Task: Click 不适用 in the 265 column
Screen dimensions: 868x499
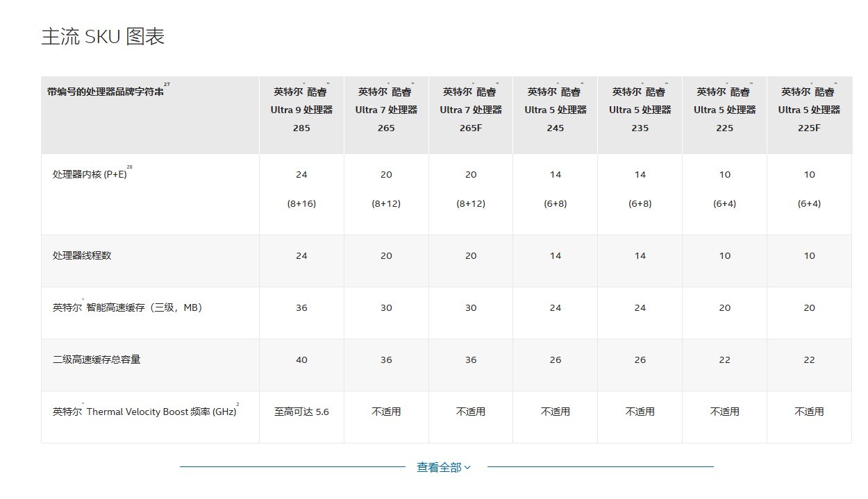Action: pos(386,412)
